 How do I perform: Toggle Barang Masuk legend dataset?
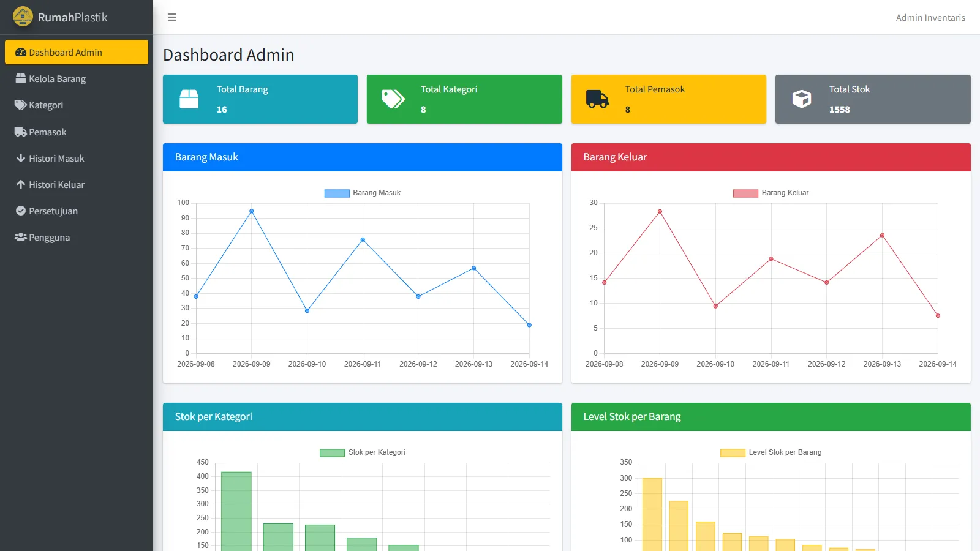(363, 193)
